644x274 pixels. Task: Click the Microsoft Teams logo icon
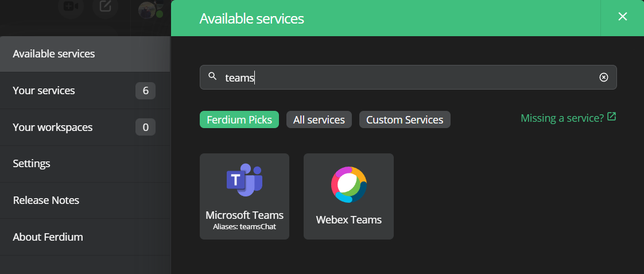pos(245,180)
